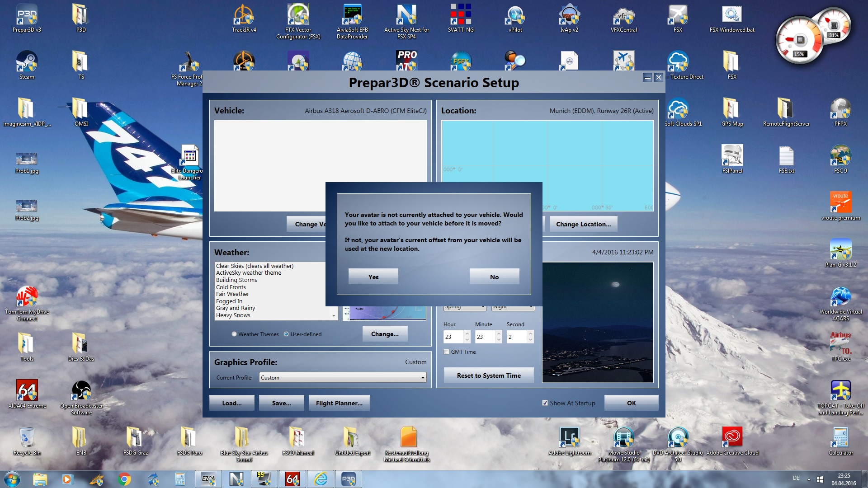Select the VFXCentral desktop icon
Screen dimensions: 868x488
coord(623,18)
